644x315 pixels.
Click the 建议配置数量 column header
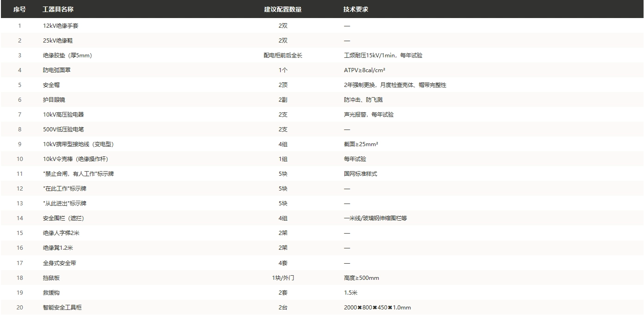coord(283,9)
